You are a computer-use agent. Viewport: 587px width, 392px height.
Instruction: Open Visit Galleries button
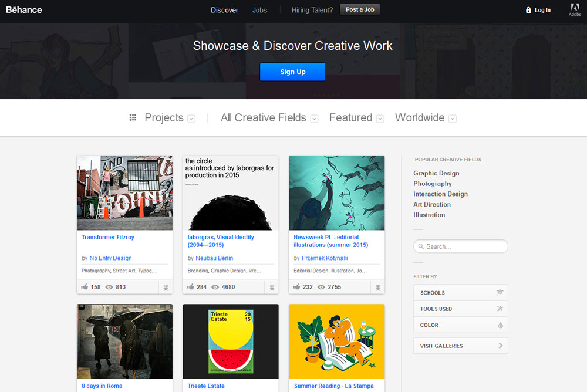[x=460, y=346]
